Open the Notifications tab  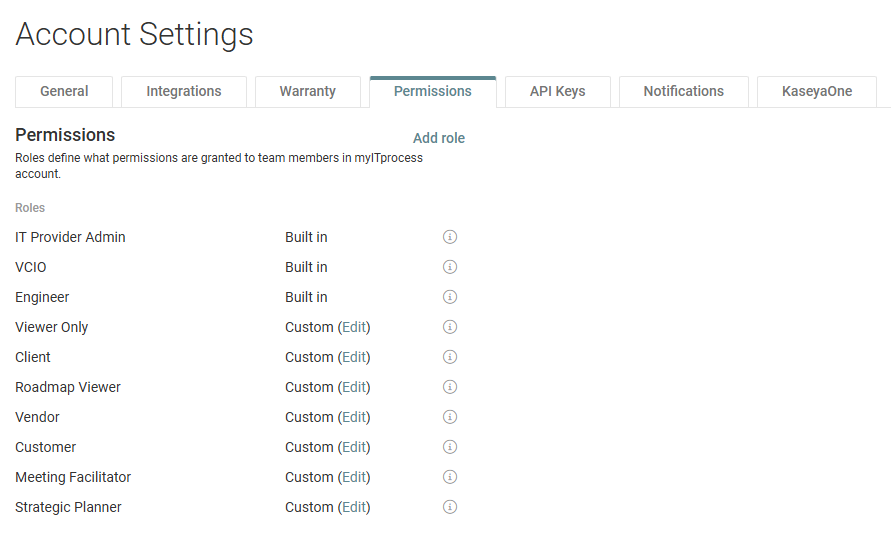coord(683,91)
